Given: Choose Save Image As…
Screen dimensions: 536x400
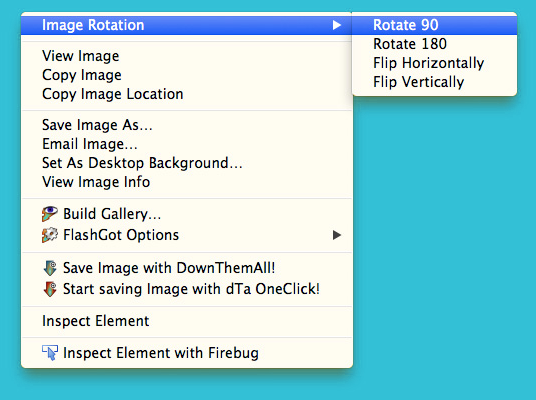Looking at the screenshot, I should [187, 125].
